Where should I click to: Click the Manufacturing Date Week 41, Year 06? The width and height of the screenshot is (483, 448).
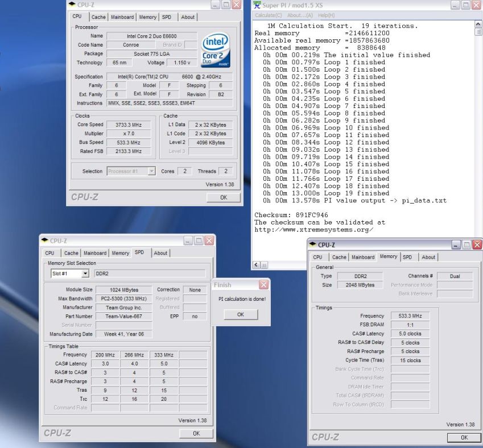124,334
